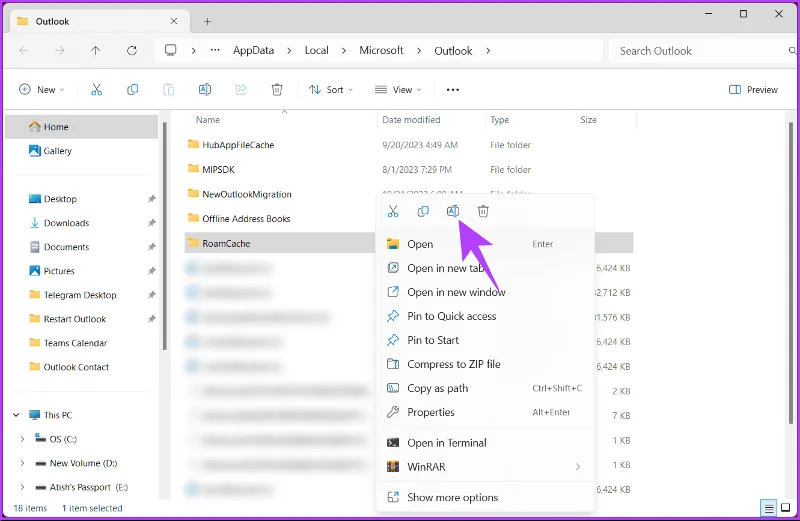Screen dimensions: 800x521
Task: Click the Rename icon in the toolbar
Action: coord(205,90)
